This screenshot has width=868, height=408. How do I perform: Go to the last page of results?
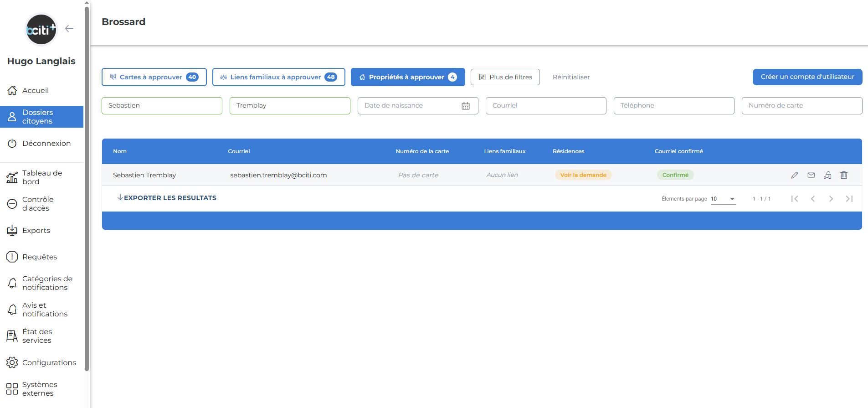click(x=849, y=199)
